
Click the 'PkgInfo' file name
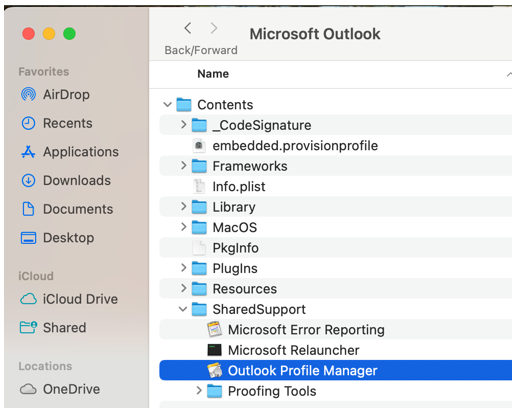(236, 248)
